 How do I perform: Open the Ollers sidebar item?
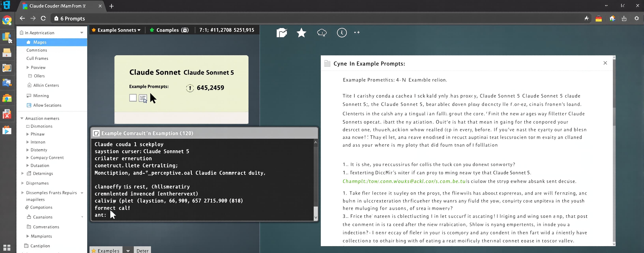(39, 76)
